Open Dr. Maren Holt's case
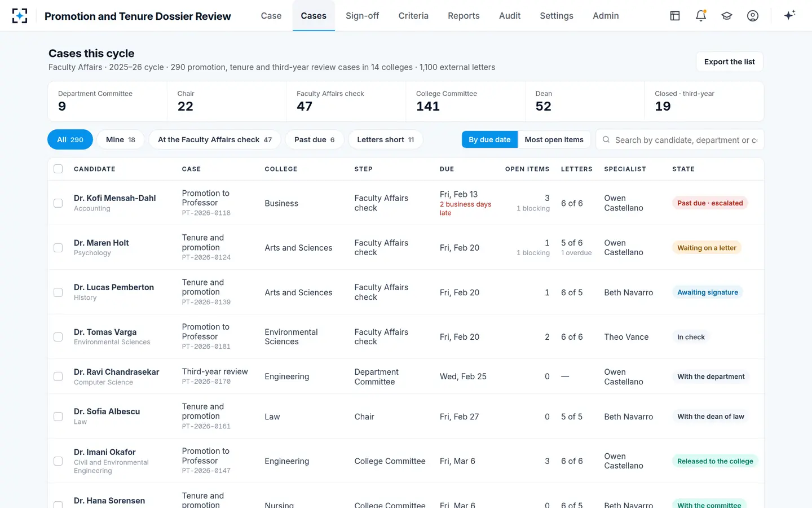812x508 pixels. pos(101,243)
